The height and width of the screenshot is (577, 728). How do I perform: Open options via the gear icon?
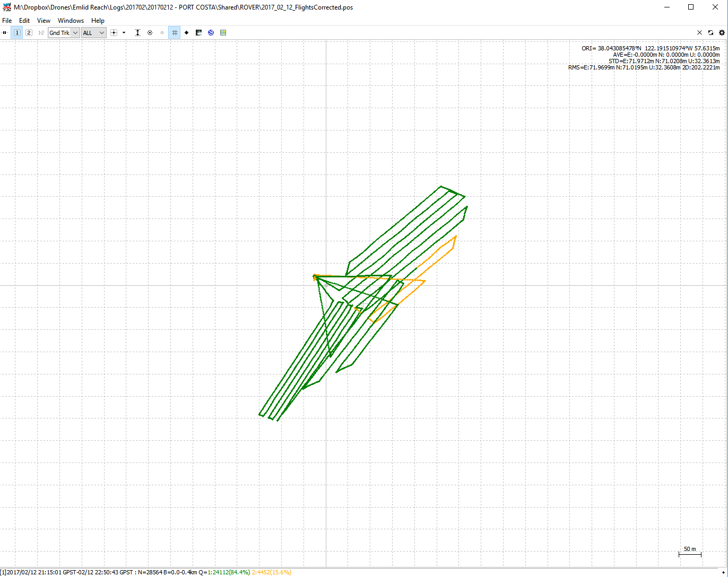722,33
